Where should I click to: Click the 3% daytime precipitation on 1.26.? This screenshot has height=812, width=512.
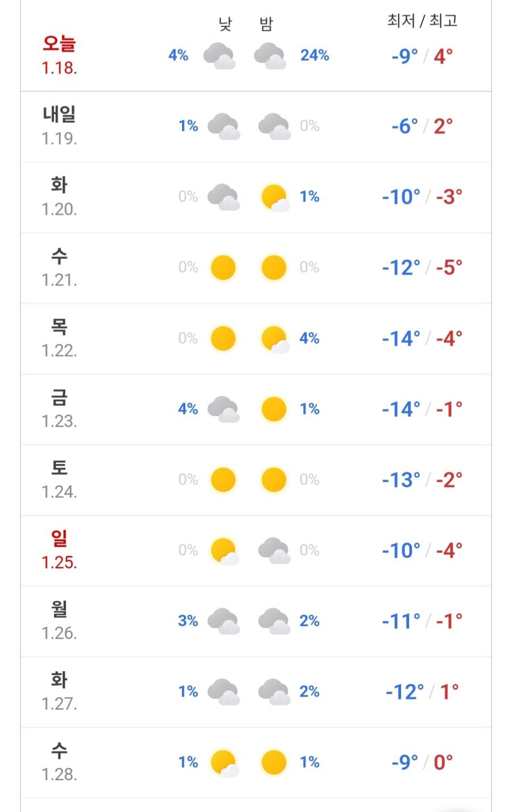click(188, 621)
